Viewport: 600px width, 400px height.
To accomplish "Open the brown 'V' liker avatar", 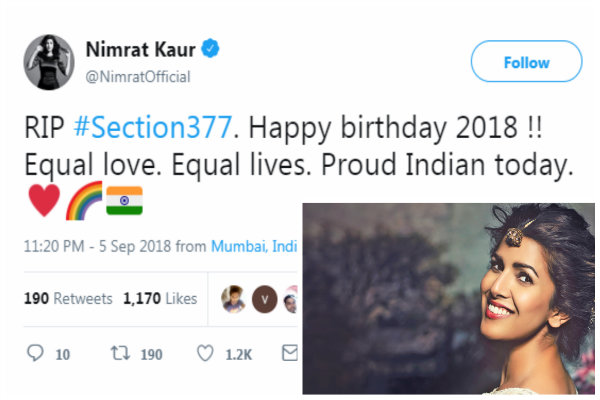I will pos(263,297).
